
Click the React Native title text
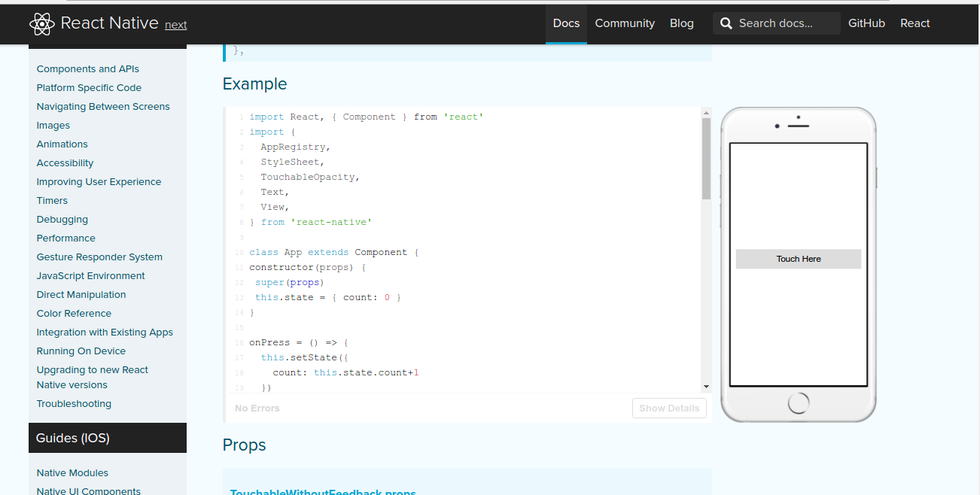[x=110, y=23]
